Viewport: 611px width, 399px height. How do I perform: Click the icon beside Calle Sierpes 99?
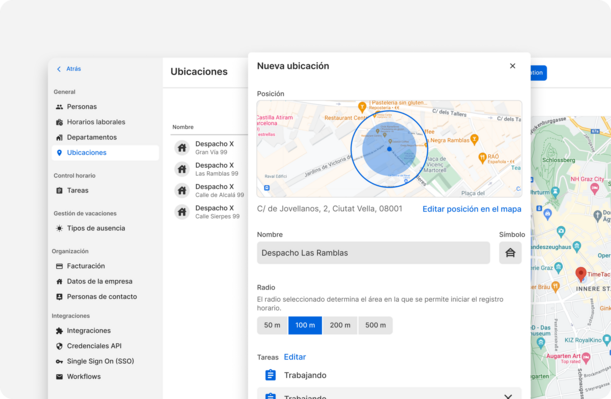coord(182,212)
